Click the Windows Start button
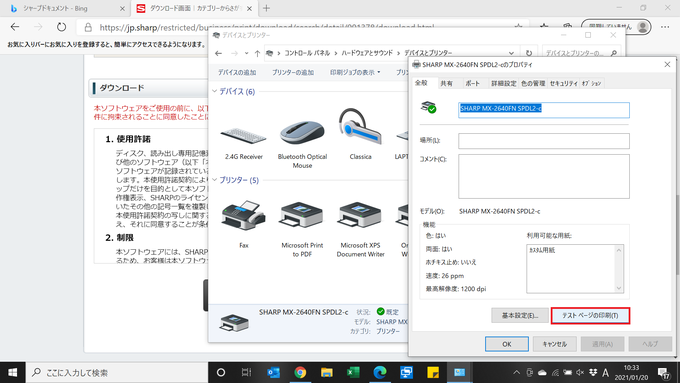Screen dimensions: 680x383 pyautogui.click(x=13, y=372)
